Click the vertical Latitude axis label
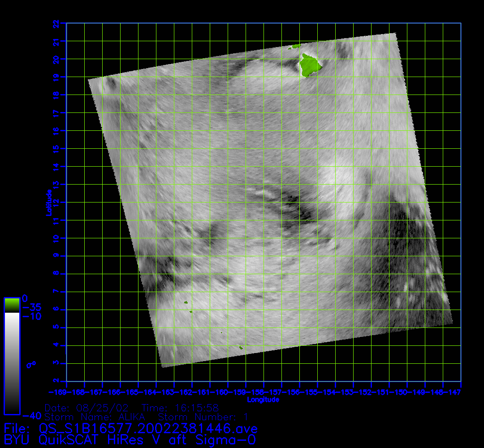Viewport: 484px width, 448px height. tap(48, 202)
